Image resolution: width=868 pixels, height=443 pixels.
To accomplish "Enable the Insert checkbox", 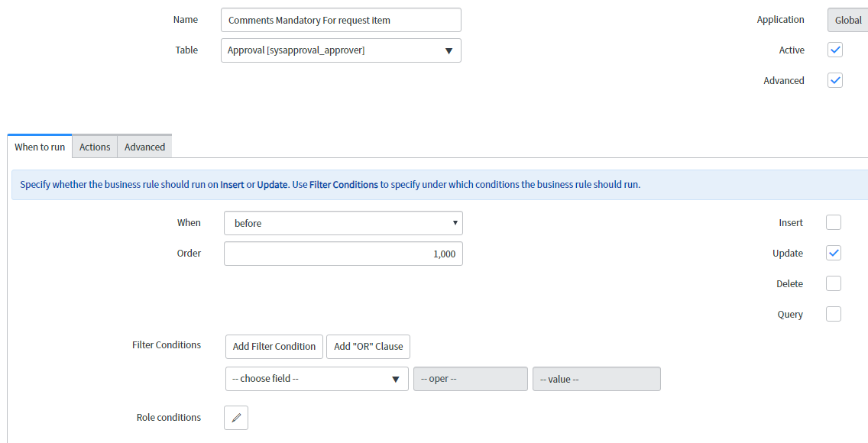I will (833, 222).
